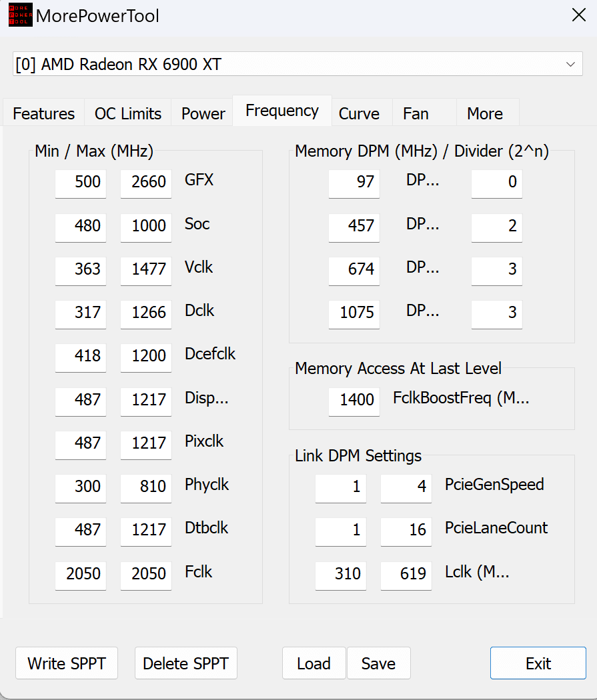Click the Disp... minimum field
Screen dimensions: 597x700
(x=81, y=401)
